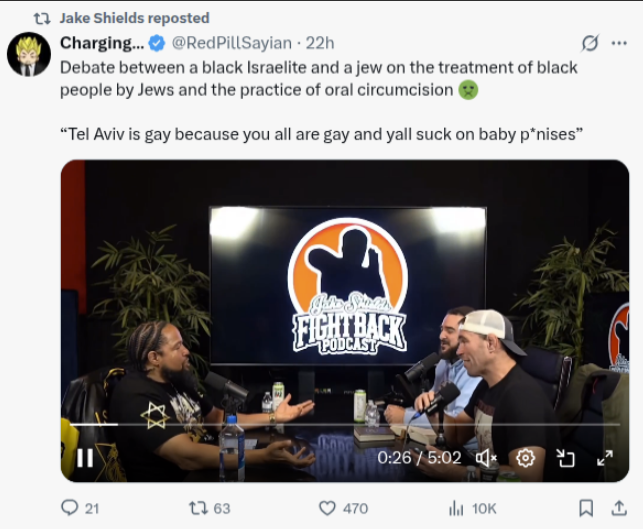Pause the playing video
643x529 pixels.
click(85, 458)
